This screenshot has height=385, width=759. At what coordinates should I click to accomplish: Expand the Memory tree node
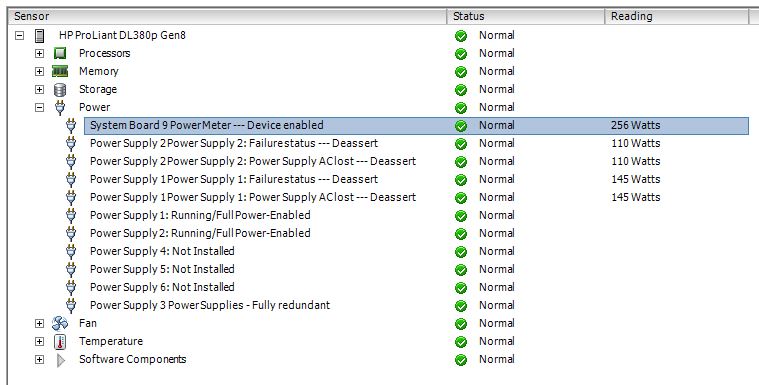(x=40, y=71)
